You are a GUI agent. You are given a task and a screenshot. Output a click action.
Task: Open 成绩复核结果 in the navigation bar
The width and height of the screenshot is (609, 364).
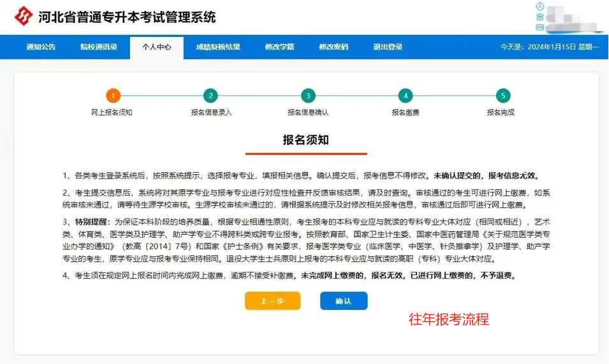pos(218,47)
